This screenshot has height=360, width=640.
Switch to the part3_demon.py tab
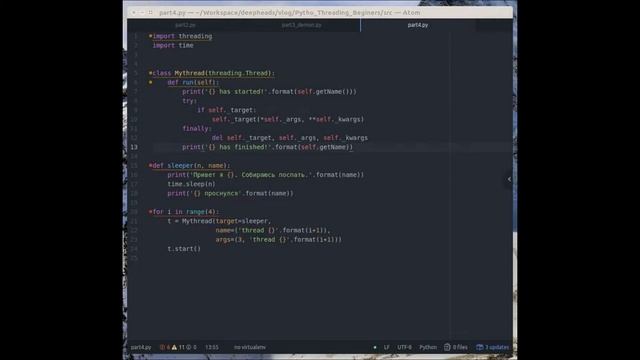[302, 25]
